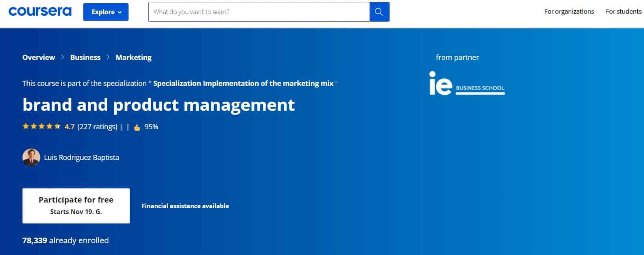Open the For students link
The height and width of the screenshot is (255, 644).
click(624, 11)
